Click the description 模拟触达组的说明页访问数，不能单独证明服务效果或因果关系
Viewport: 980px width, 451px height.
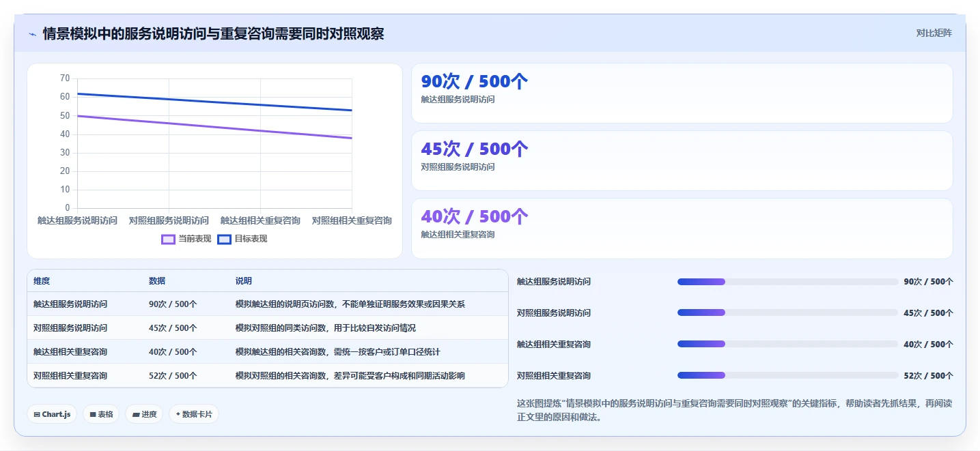click(350, 304)
